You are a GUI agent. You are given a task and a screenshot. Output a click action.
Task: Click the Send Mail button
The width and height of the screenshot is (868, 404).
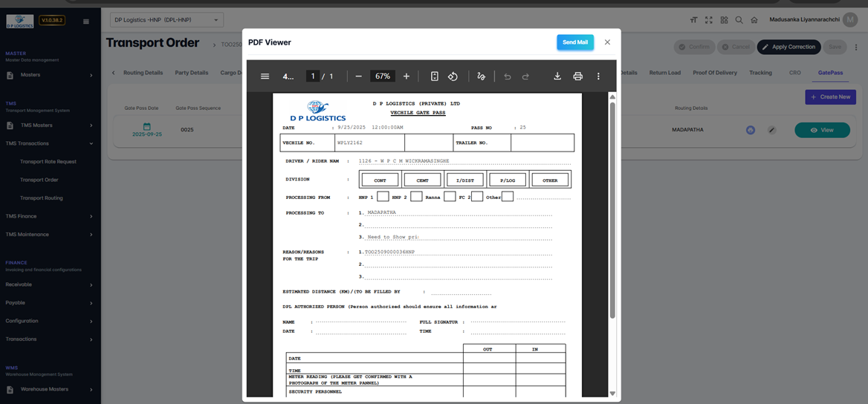click(574, 42)
